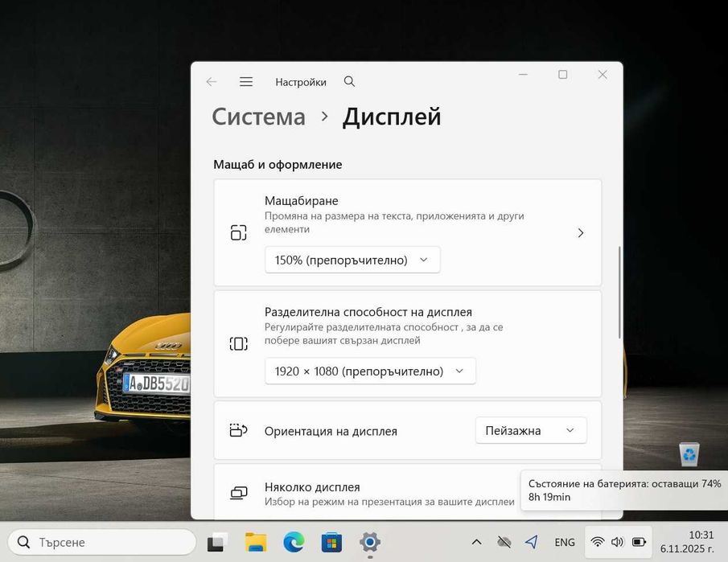Viewport: 728px width, 562px height.
Task: Maximize the Settings window
Action: (x=563, y=74)
